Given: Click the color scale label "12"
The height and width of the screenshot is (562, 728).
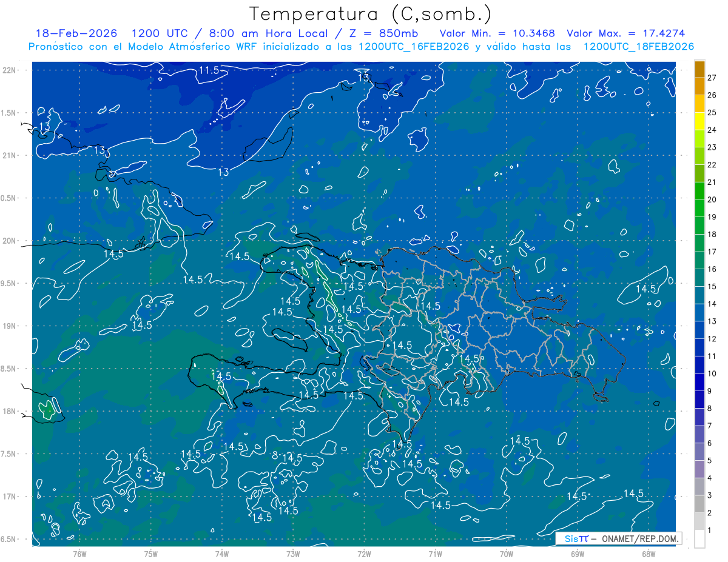Looking at the screenshot, I should [712, 339].
